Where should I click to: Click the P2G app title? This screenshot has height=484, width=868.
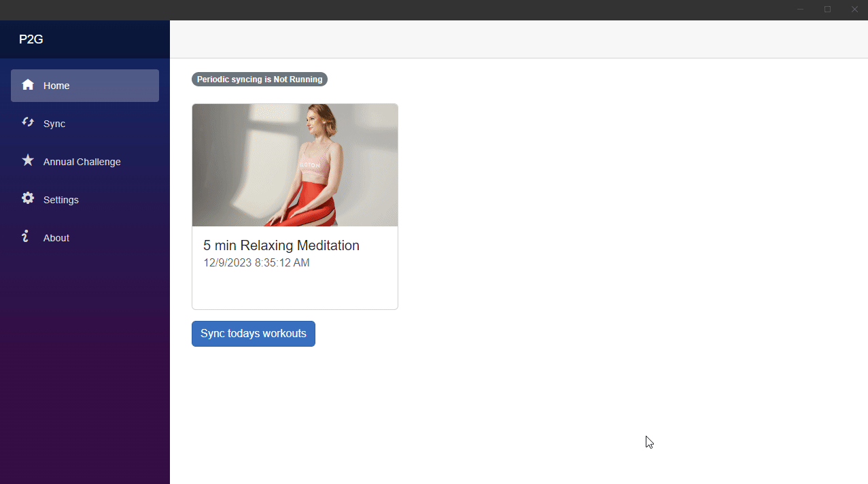point(31,39)
